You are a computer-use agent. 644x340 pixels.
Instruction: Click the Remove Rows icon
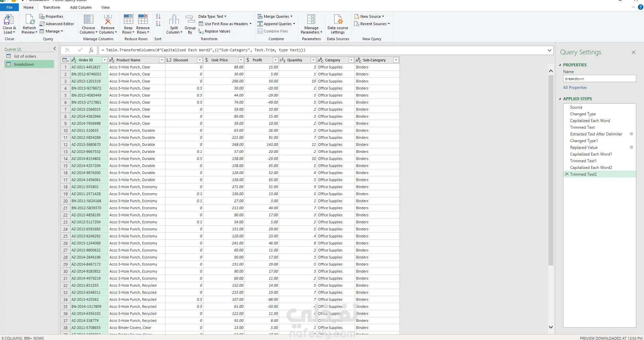tap(143, 20)
